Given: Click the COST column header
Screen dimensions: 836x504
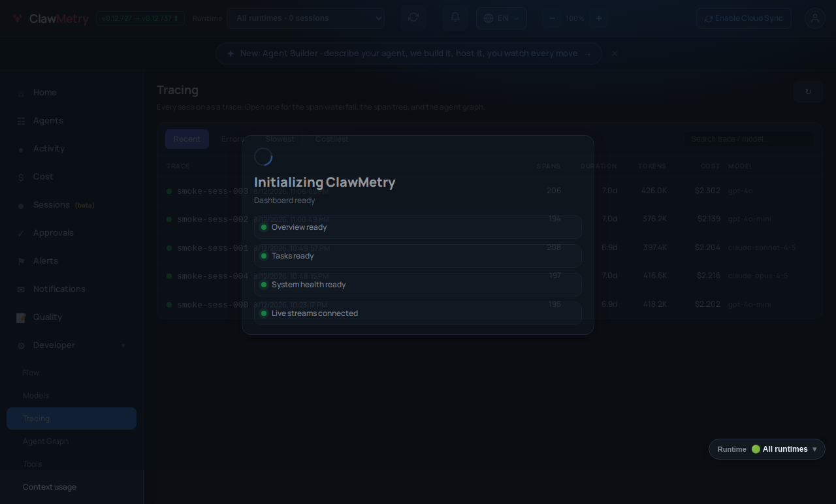Looking at the screenshot, I should click(711, 166).
